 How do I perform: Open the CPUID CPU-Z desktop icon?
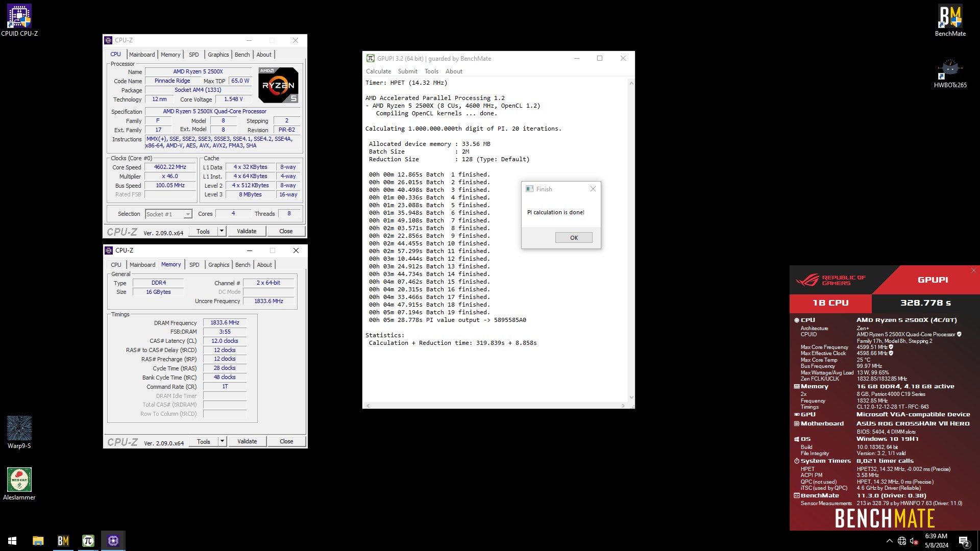point(19,20)
